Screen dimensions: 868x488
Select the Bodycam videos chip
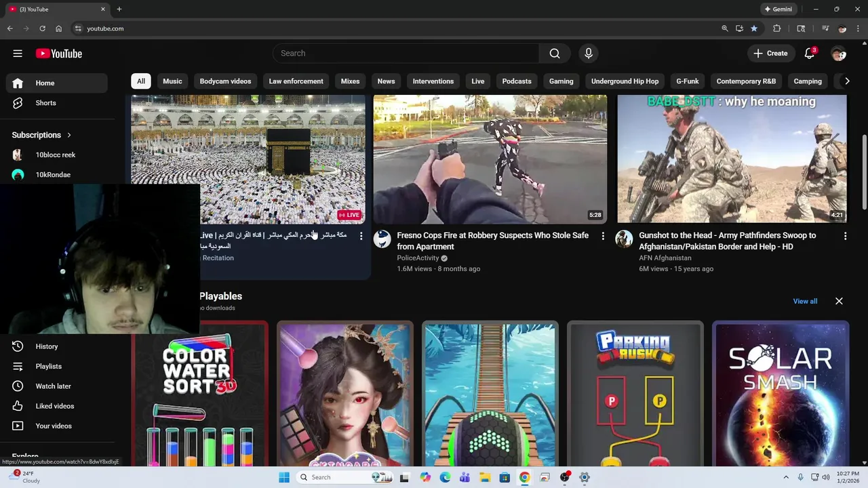(225, 81)
